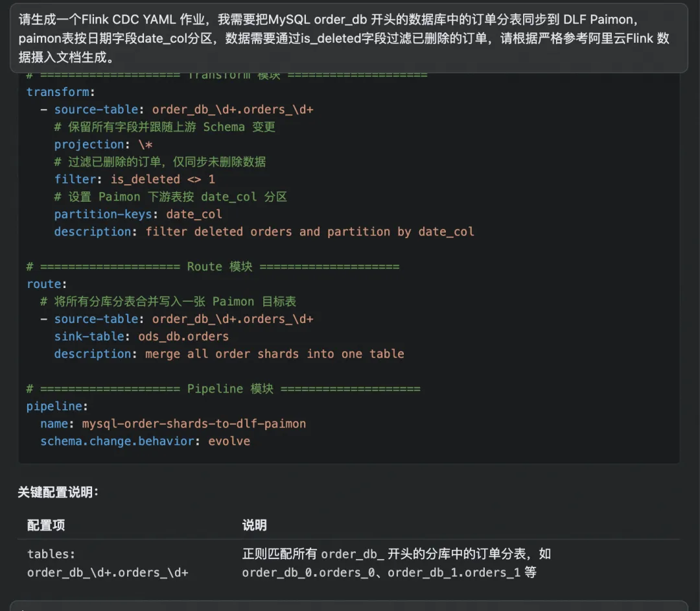Click the user prompt about Flink CDC YAML
This screenshot has height=611, width=700.
point(349,38)
